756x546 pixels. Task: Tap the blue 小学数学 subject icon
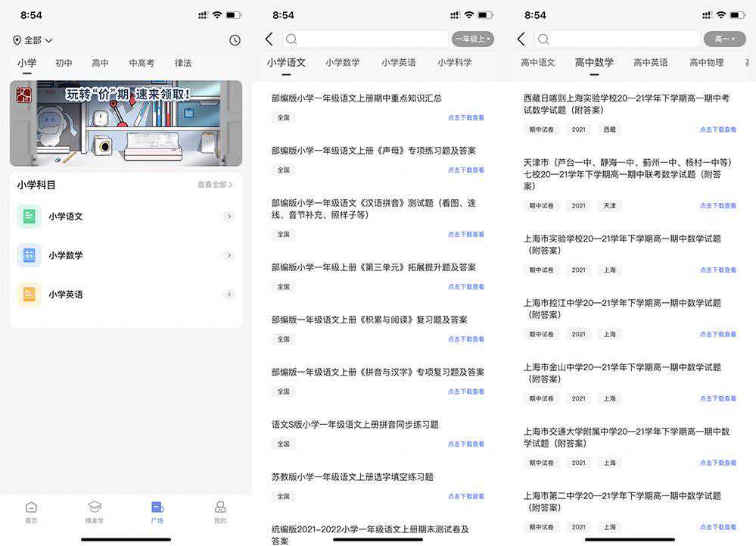[30, 255]
